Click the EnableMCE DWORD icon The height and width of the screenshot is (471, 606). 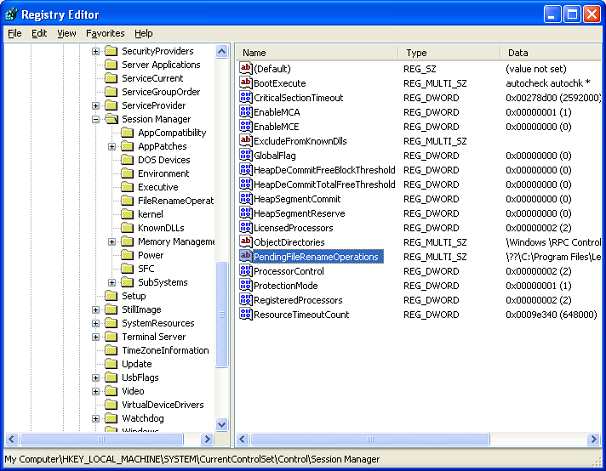click(245, 126)
